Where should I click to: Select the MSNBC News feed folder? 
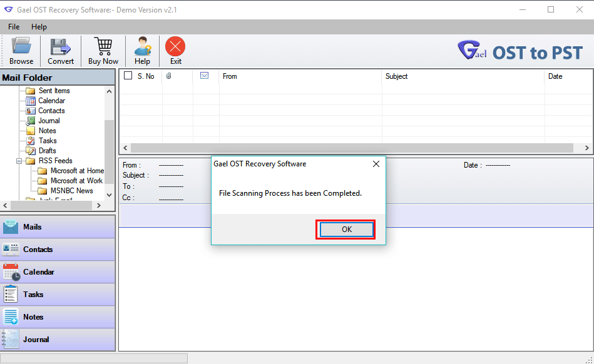click(71, 191)
